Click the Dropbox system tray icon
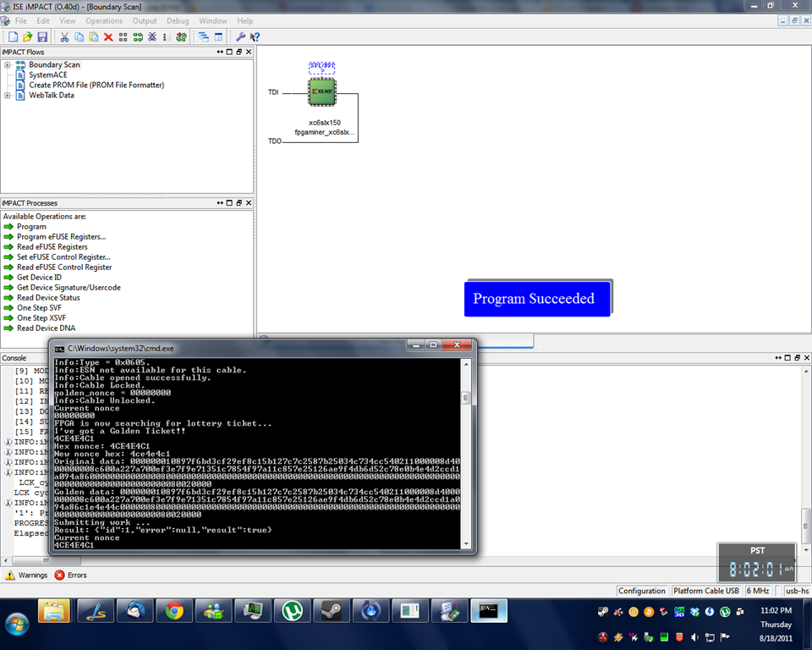 pos(695,612)
